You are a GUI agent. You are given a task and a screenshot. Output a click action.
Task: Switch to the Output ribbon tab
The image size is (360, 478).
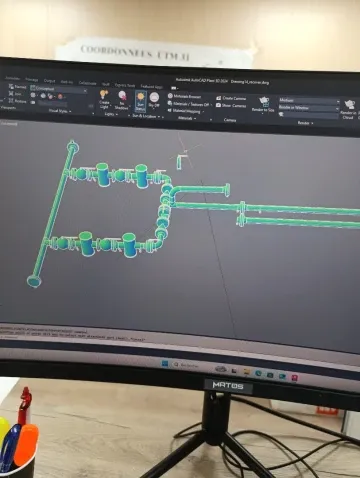(x=49, y=81)
